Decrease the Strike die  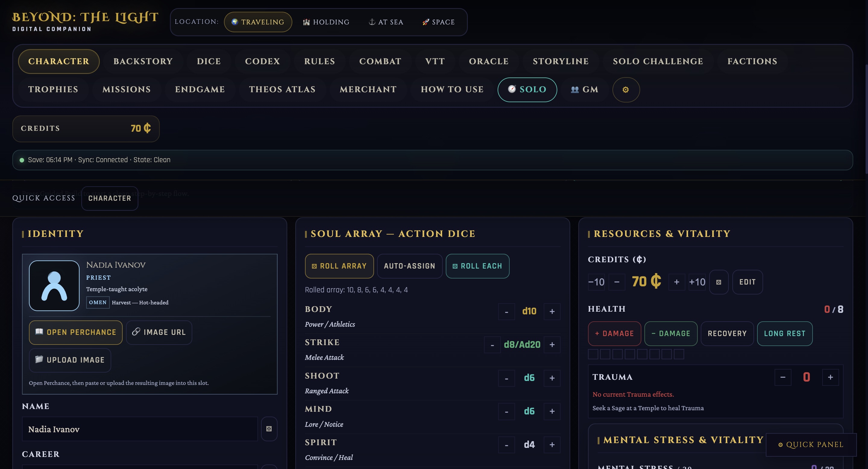(x=492, y=345)
